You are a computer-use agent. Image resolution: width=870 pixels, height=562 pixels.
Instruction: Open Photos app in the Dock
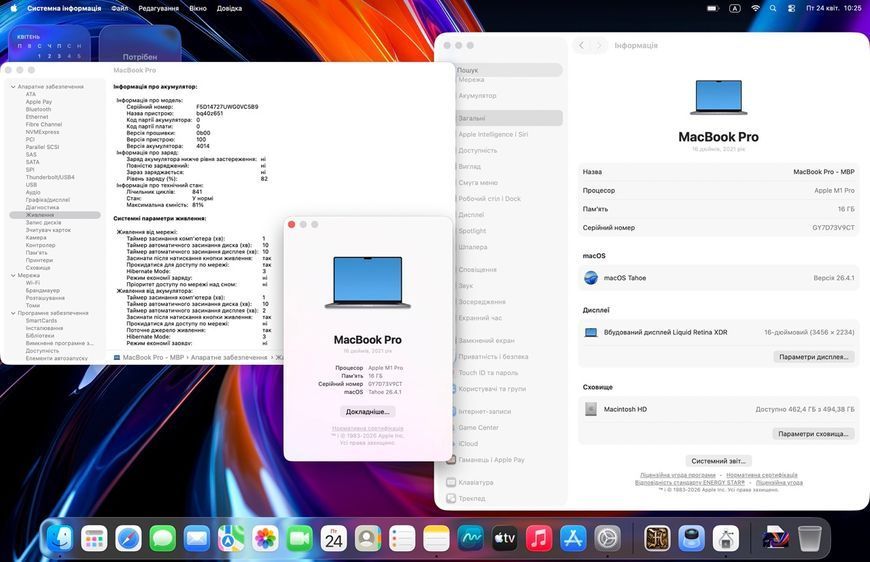pyautogui.click(x=265, y=538)
